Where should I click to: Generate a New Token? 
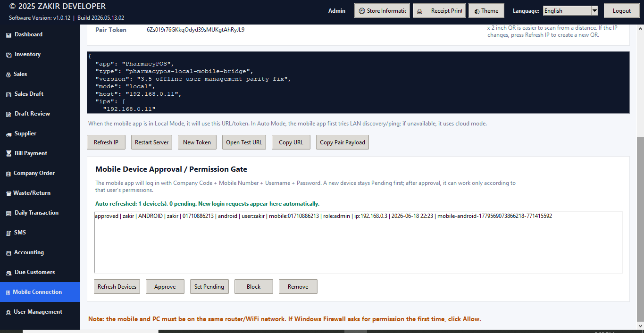coord(197,142)
